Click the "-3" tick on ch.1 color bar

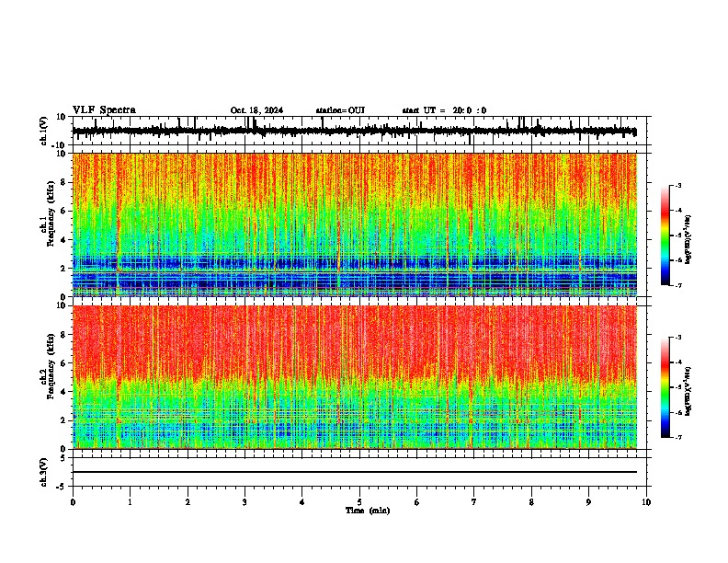(677, 186)
